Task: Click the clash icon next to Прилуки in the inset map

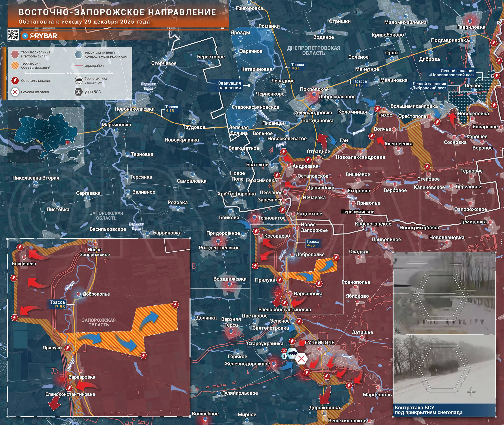Action: 68,348
